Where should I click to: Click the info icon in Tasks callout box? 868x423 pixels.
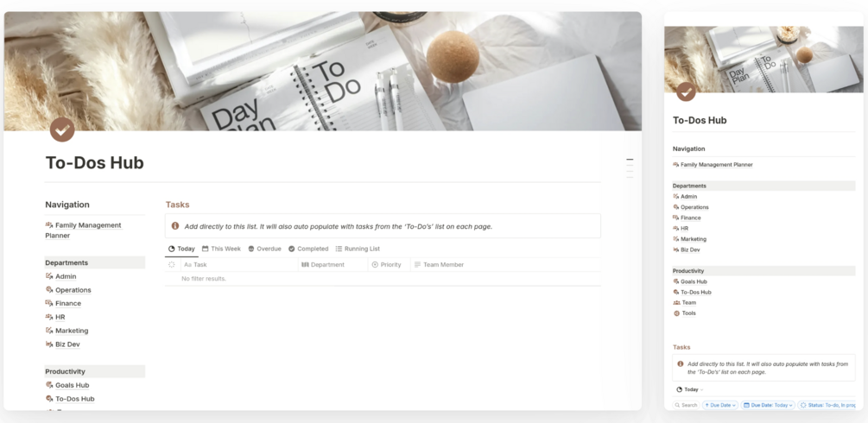point(175,226)
